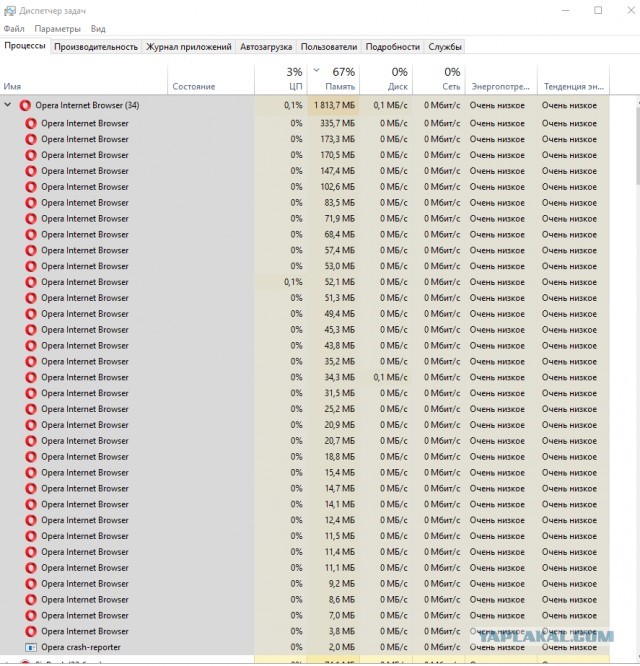Switch to the Производительность tab

pyautogui.click(x=96, y=47)
